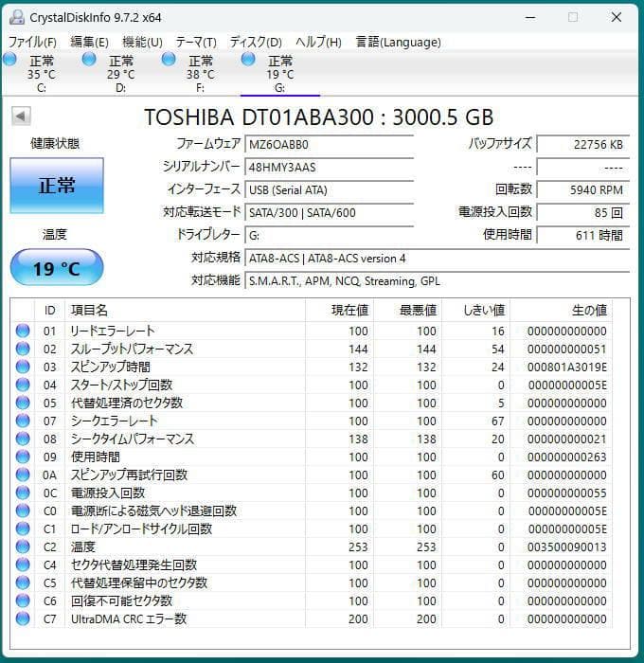Click the power-on hours value 611 時間
This screenshot has height=663, width=644.
pos(583,236)
